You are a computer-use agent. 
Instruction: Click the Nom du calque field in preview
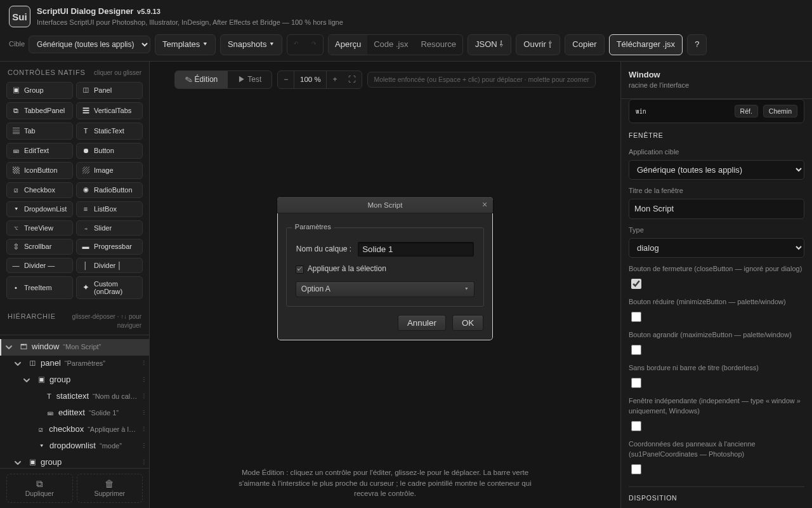tap(416, 249)
